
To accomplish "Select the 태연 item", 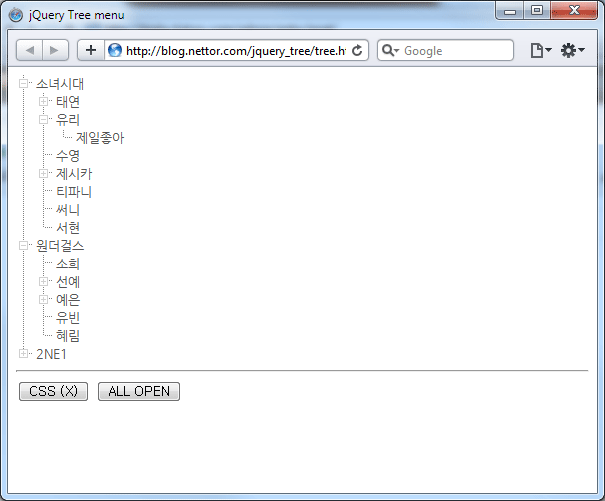I will click(x=68, y=102).
